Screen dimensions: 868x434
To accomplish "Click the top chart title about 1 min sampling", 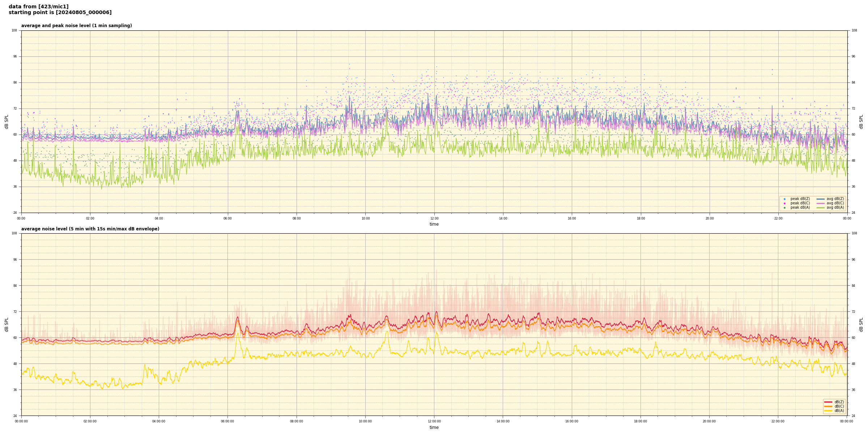I will click(76, 26).
